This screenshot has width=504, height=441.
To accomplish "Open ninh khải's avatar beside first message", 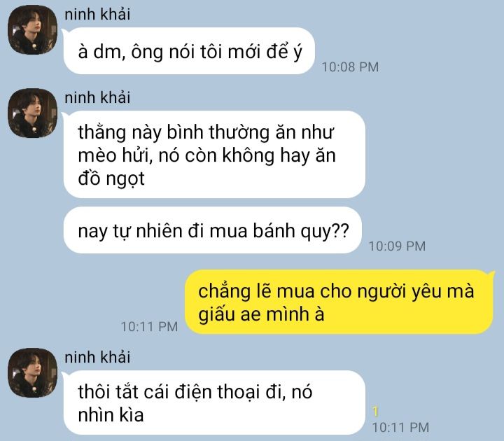I will click(x=32, y=29).
